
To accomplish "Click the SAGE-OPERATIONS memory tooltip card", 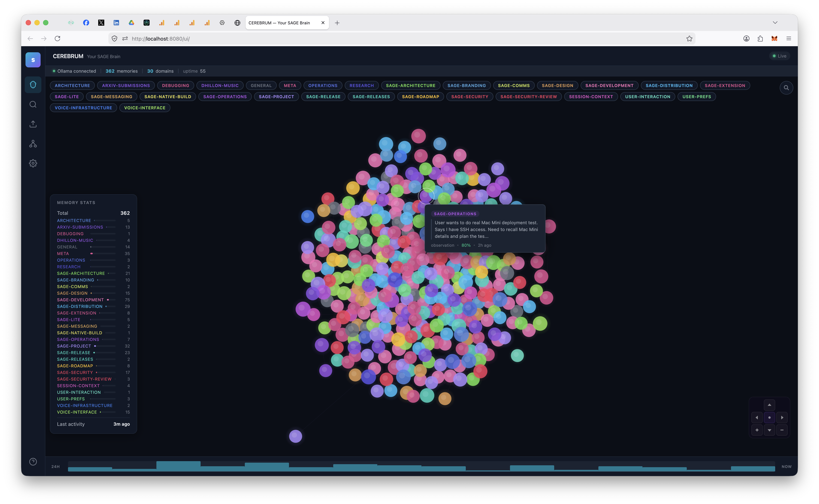I will [x=485, y=229].
